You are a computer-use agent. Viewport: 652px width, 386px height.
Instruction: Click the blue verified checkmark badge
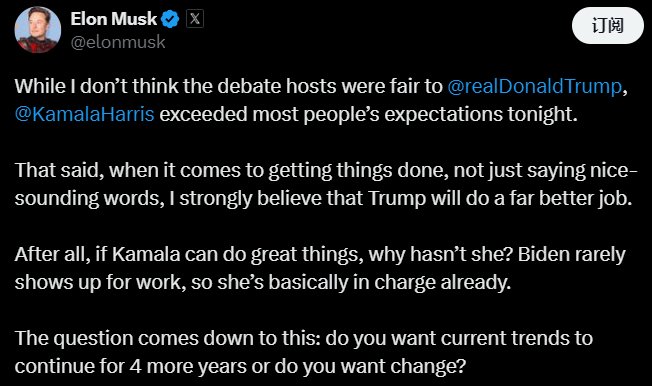170,19
